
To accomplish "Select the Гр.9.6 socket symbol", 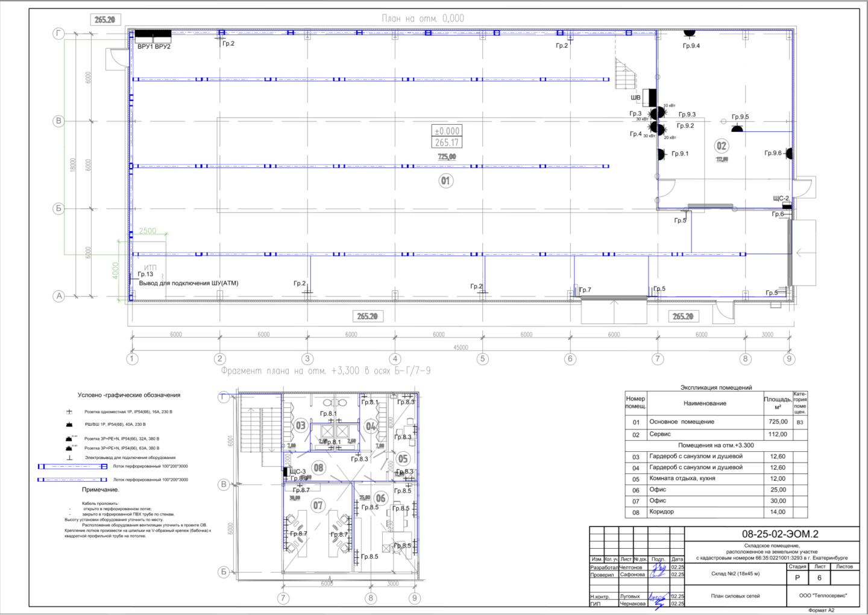I will coord(788,153).
